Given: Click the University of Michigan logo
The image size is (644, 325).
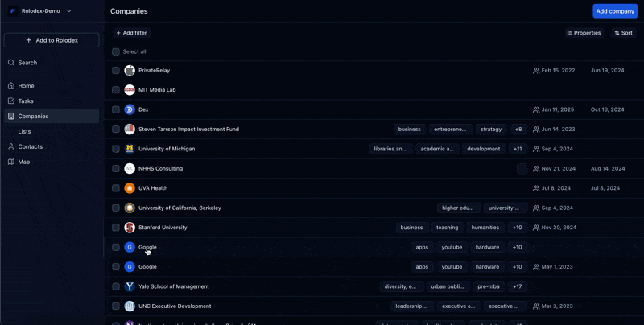Looking at the screenshot, I should pyautogui.click(x=130, y=149).
